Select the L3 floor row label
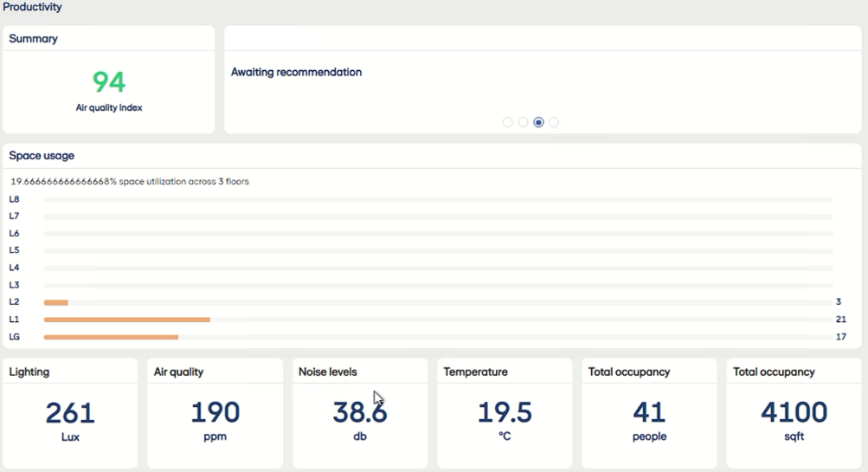 [14, 285]
